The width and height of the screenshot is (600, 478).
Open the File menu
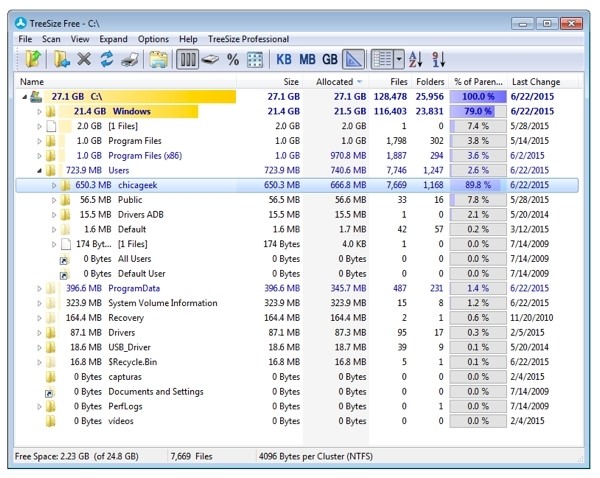point(25,39)
